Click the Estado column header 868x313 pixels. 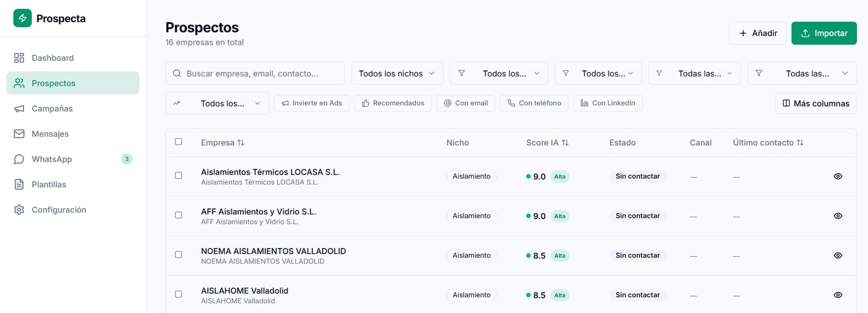point(623,143)
